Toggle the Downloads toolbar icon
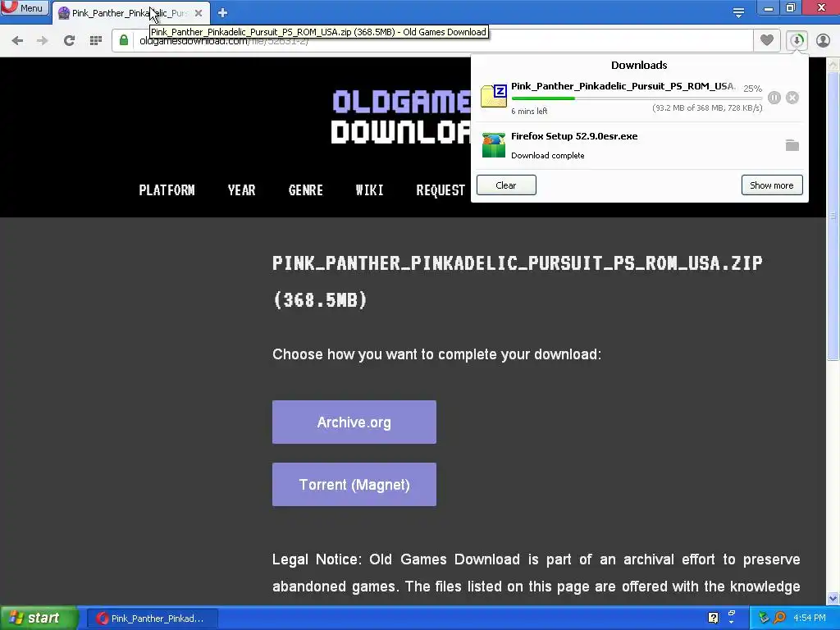The image size is (840, 630). tap(797, 41)
